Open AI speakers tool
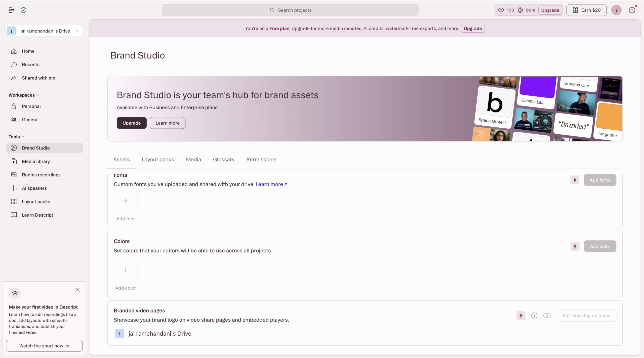Viewport: 644px width, 358px height. pyautogui.click(x=44, y=188)
